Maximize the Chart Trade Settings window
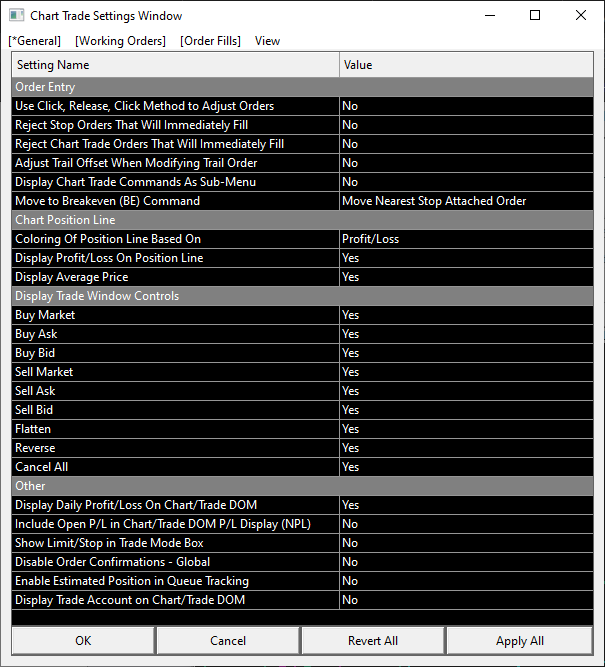This screenshot has height=667, width=605. (x=535, y=15)
